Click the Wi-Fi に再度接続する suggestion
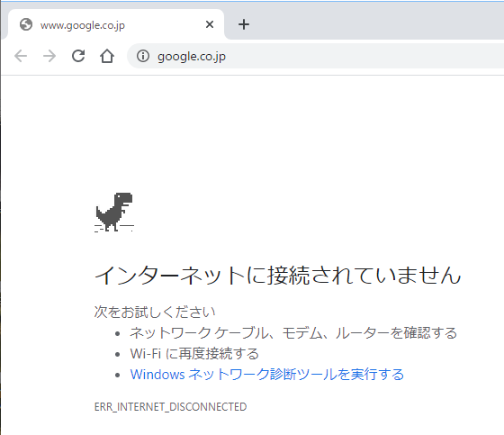Image resolution: width=504 pixels, height=435 pixels. [x=194, y=354]
